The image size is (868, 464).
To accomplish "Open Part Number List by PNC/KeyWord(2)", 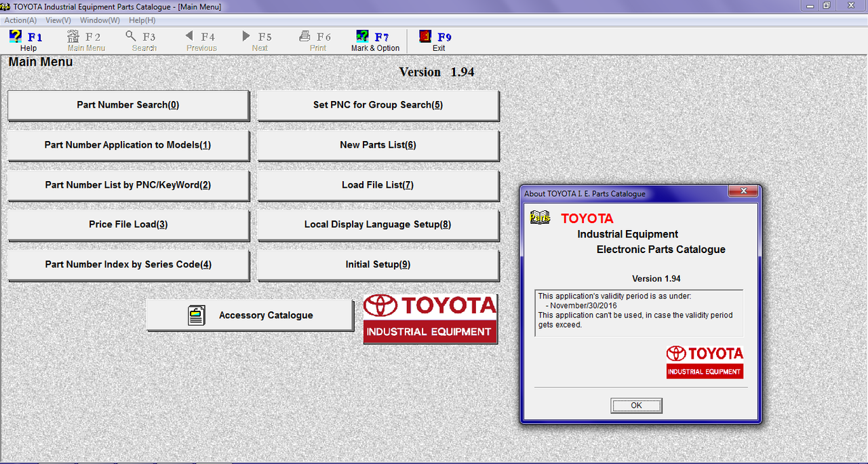I will click(128, 185).
